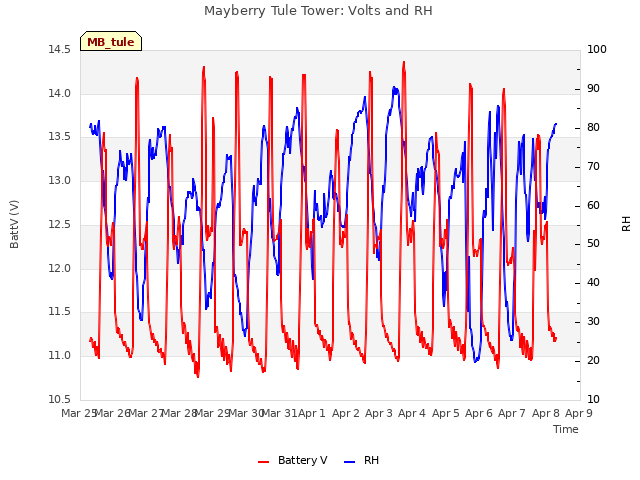Click the RH right axis label
The height and width of the screenshot is (480, 640).
[626, 224]
